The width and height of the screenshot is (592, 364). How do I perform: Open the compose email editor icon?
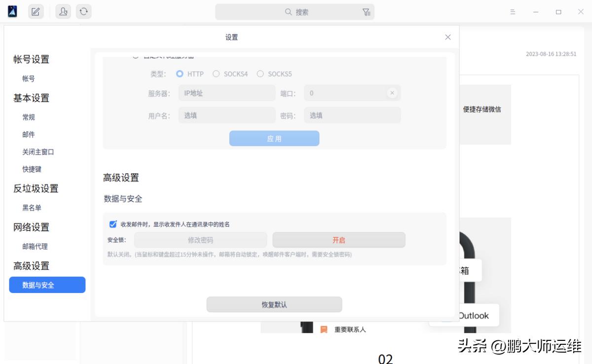(35, 11)
